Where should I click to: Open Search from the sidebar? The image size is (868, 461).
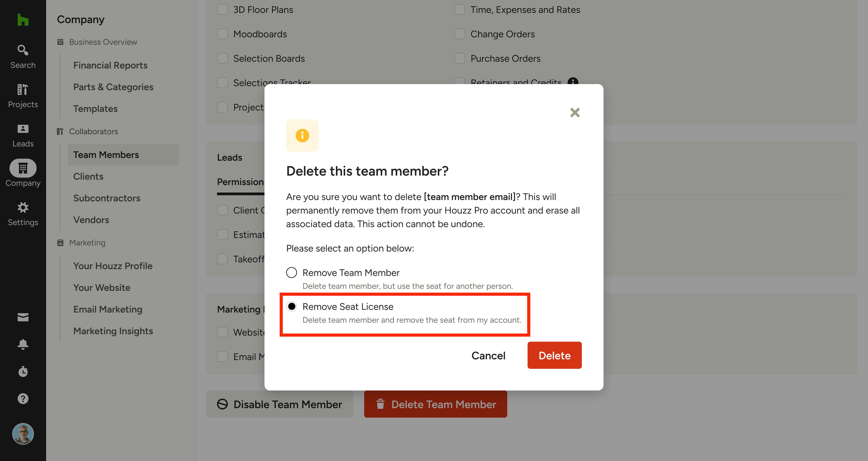click(23, 56)
